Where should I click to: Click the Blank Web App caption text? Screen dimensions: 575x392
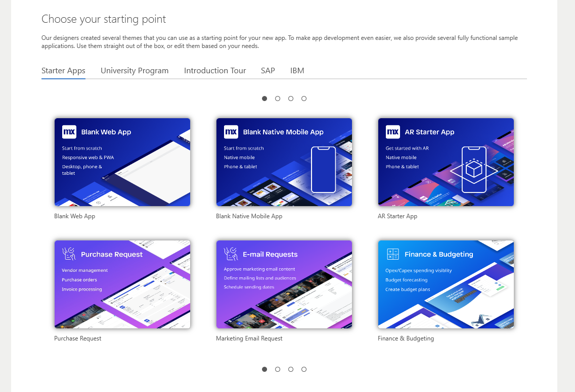[74, 216]
